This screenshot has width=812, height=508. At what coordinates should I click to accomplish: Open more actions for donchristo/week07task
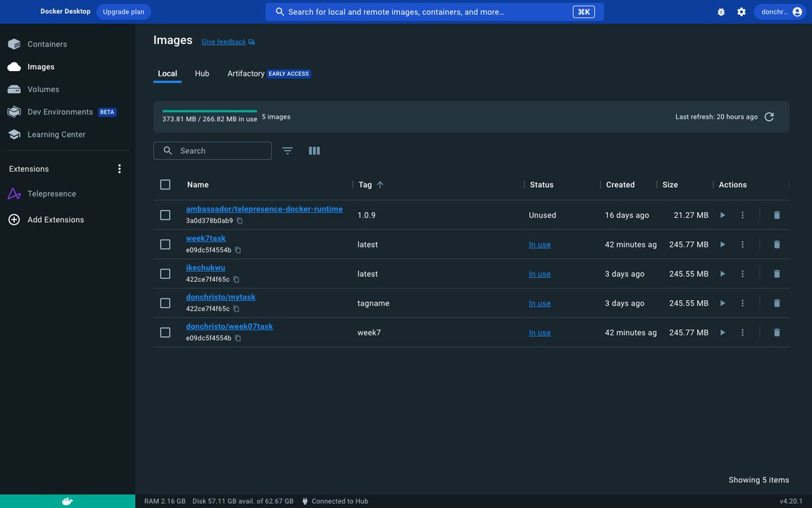pos(742,333)
